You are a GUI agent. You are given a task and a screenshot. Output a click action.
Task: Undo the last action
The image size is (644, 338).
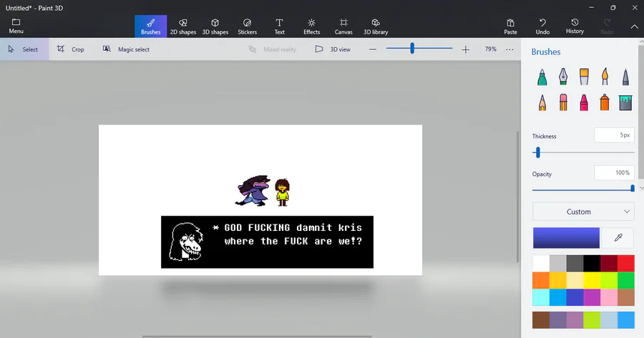click(542, 26)
